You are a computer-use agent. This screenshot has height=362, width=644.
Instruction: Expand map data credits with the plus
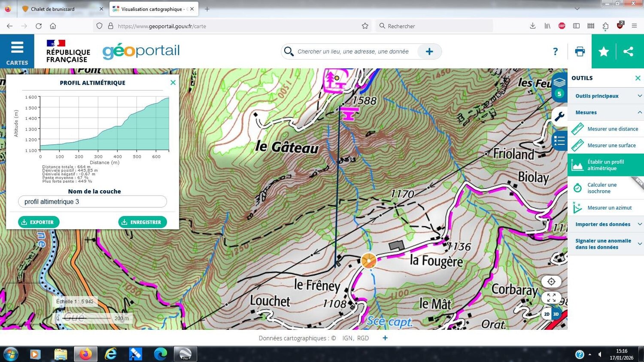pos(385,338)
